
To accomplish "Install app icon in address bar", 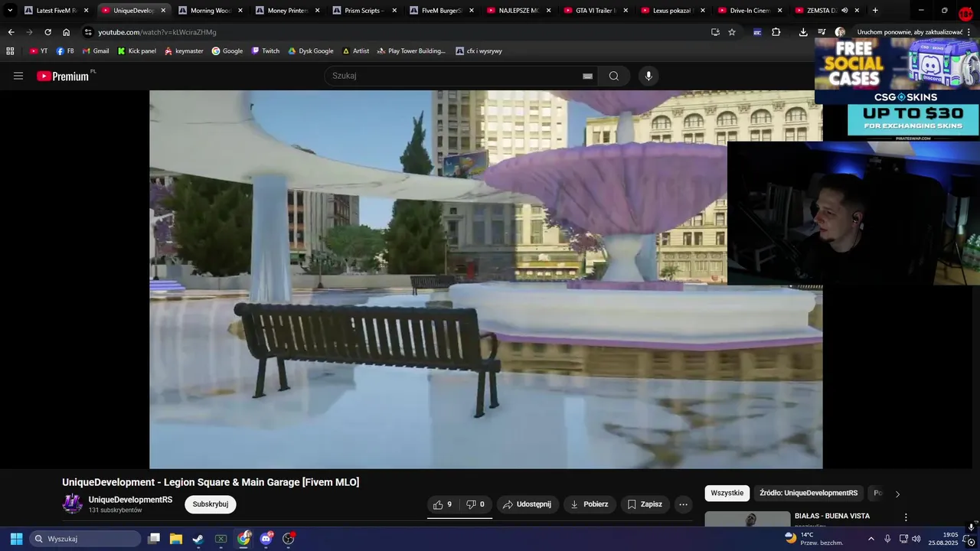I will 715,32.
